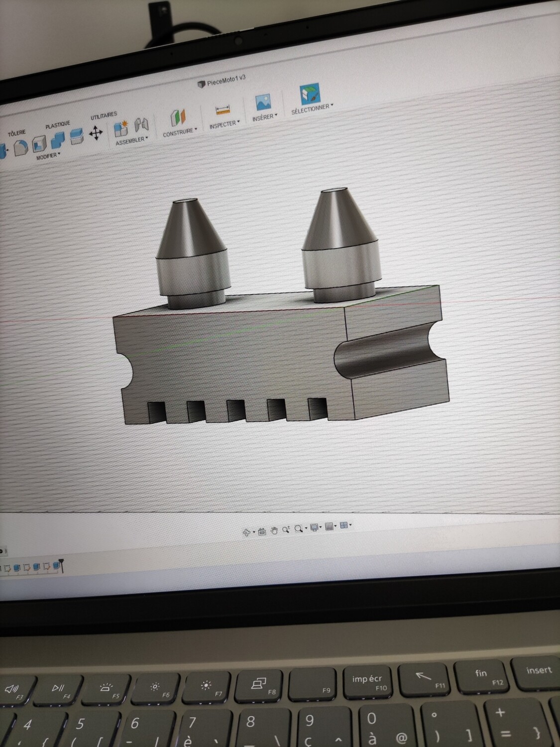Open Grid and Snaps settings dropdown
This screenshot has height=747, width=560.
tap(331, 526)
